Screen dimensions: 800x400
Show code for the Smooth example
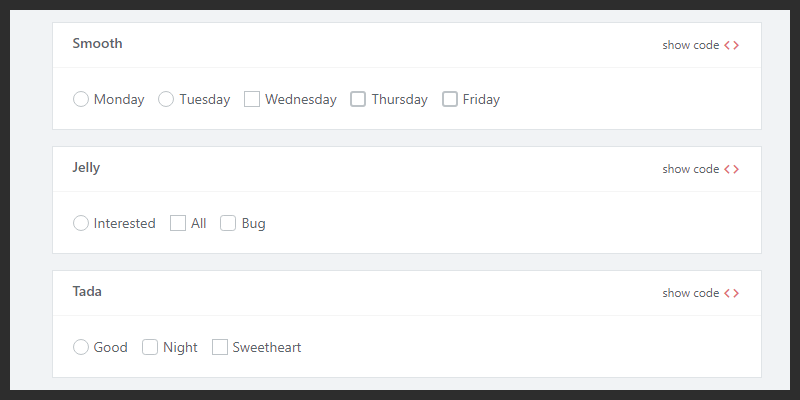(x=691, y=45)
